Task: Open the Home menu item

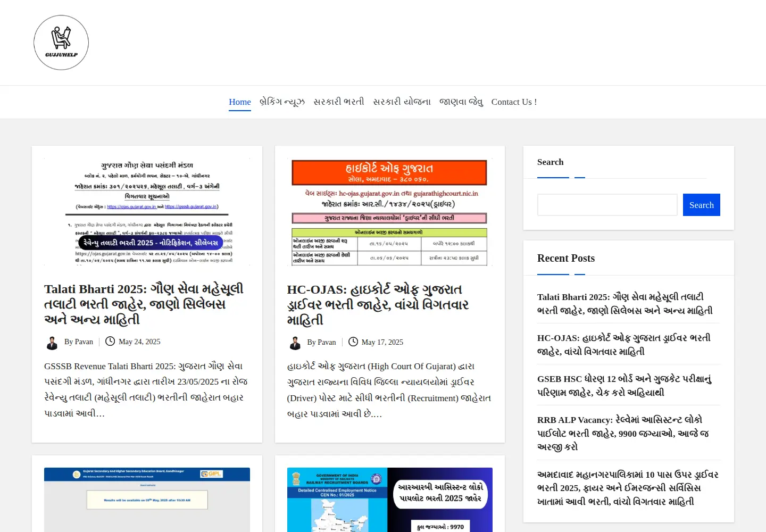Action: pyautogui.click(x=240, y=102)
